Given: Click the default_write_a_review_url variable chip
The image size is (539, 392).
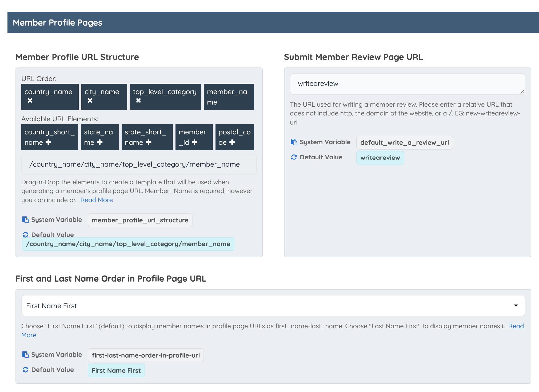Looking at the screenshot, I should (405, 143).
